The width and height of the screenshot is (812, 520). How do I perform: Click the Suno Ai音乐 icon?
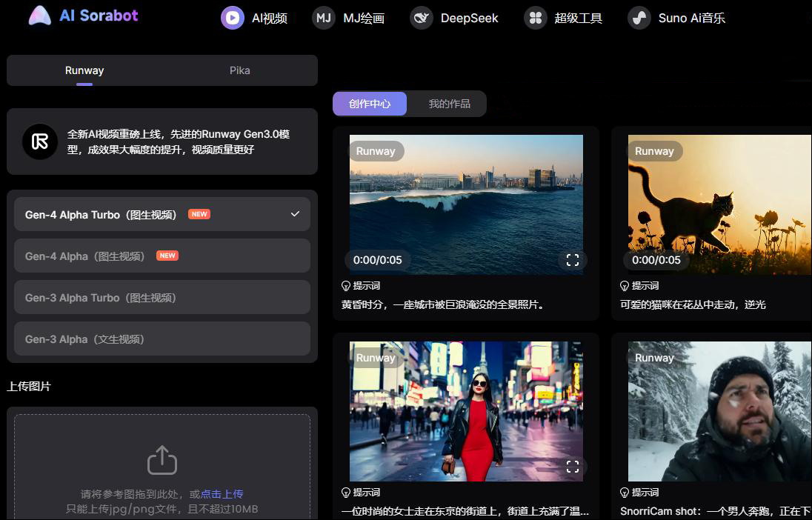point(639,18)
